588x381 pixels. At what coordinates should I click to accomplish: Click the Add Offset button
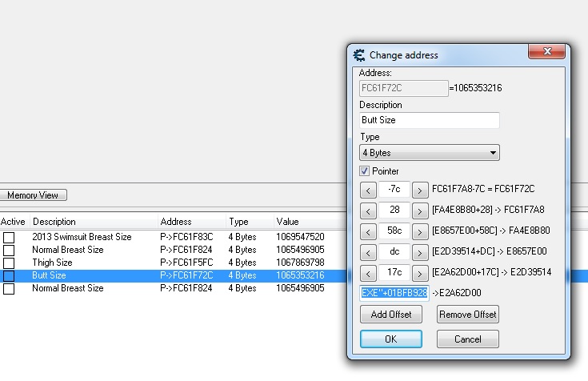391,314
